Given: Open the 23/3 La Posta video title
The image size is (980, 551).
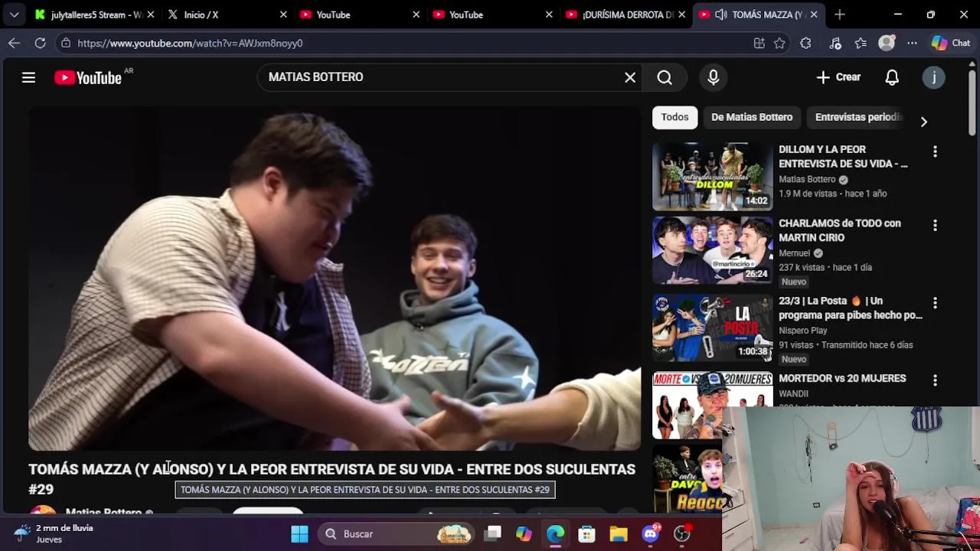Looking at the screenshot, I should tap(851, 308).
